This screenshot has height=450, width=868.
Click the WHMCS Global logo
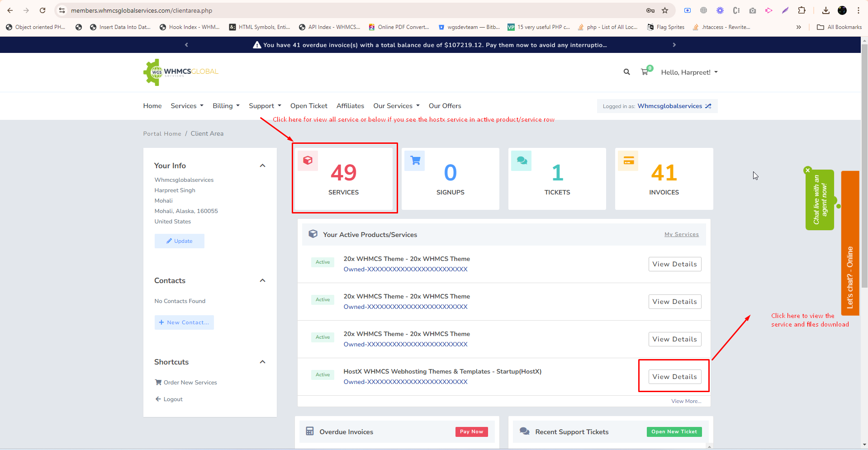pos(181,72)
